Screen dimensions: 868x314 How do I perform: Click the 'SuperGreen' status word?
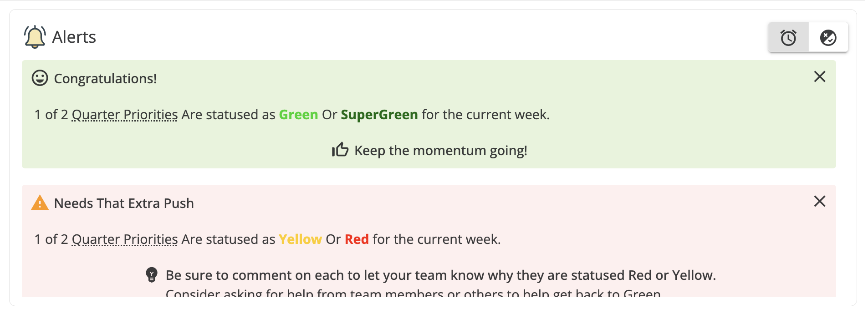(379, 115)
